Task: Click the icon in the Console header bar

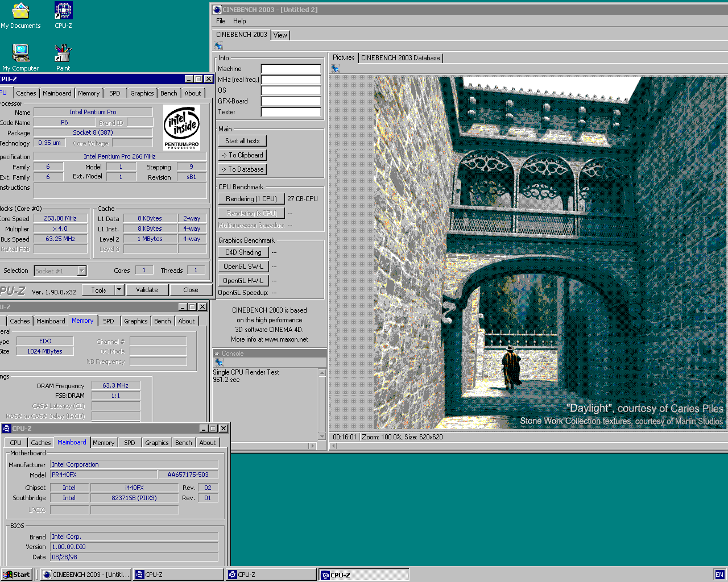Action: click(x=216, y=354)
